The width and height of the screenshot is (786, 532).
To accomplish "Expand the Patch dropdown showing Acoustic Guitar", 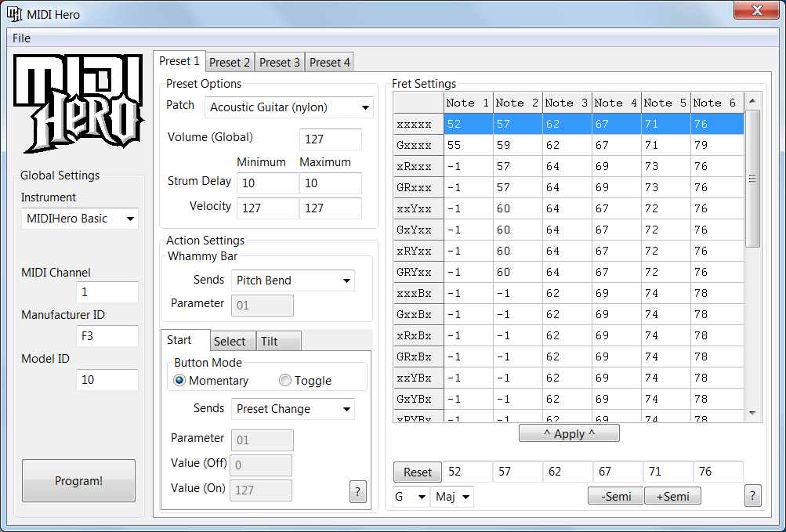I will point(288,107).
